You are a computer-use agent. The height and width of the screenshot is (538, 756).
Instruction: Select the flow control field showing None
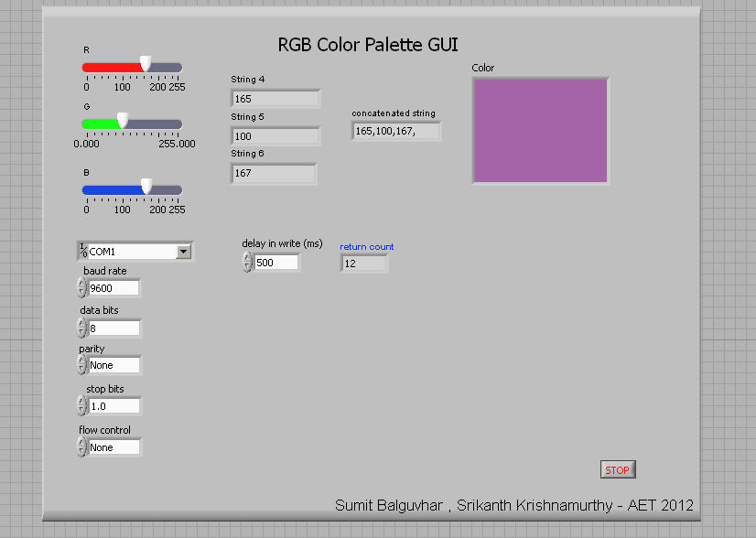[x=114, y=447]
